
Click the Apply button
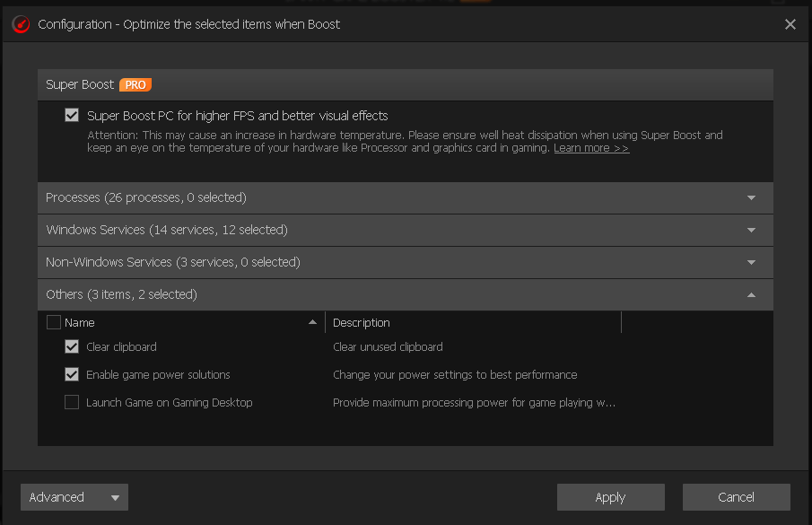(610, 497)
